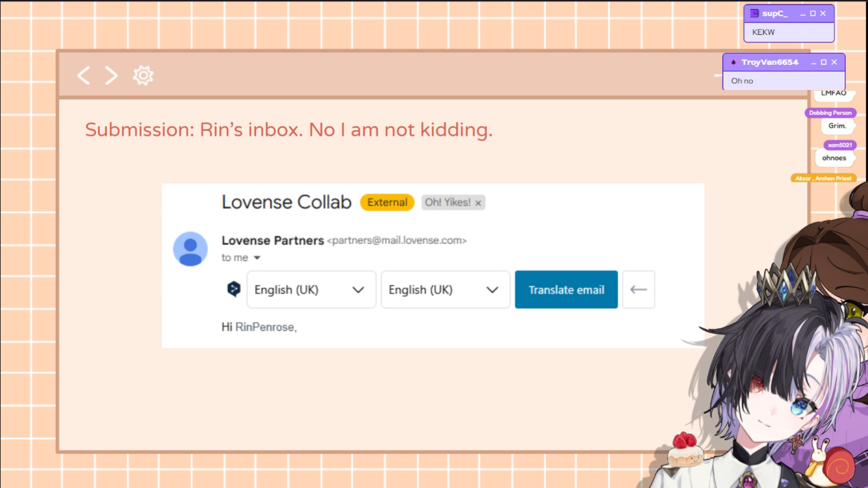
Task: Click the supC_ username in the chat title
Action: click(775, 14)
